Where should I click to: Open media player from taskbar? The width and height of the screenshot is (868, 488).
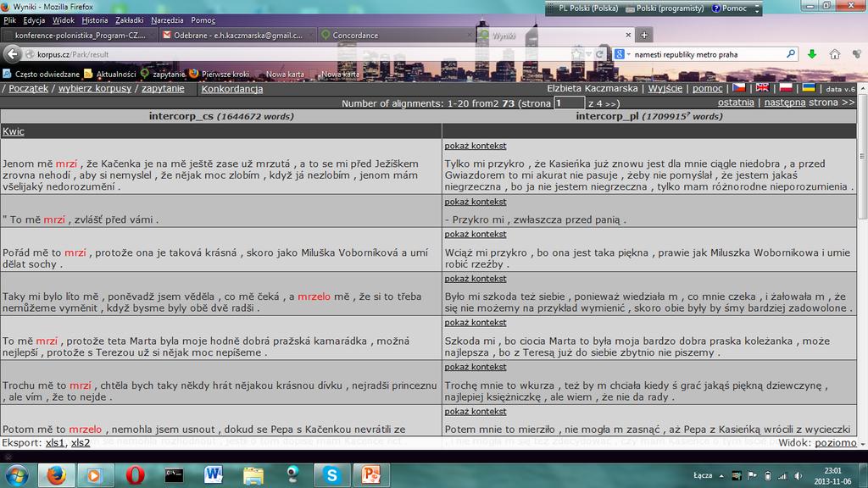tap(94, 474)
